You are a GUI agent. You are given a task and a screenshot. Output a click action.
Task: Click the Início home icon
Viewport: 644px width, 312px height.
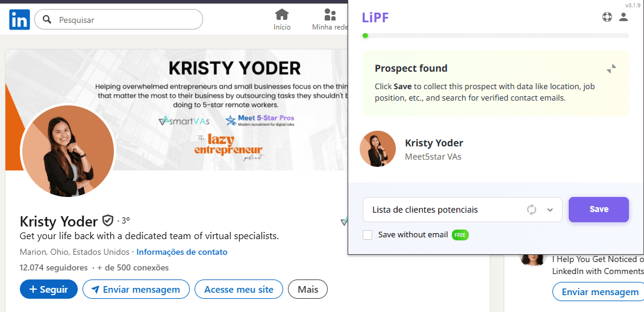[281, 14]
